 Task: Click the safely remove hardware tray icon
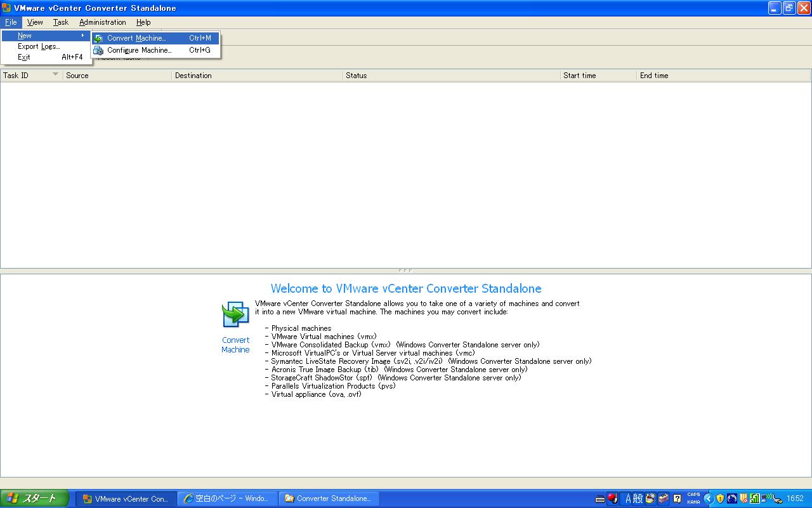777,499
